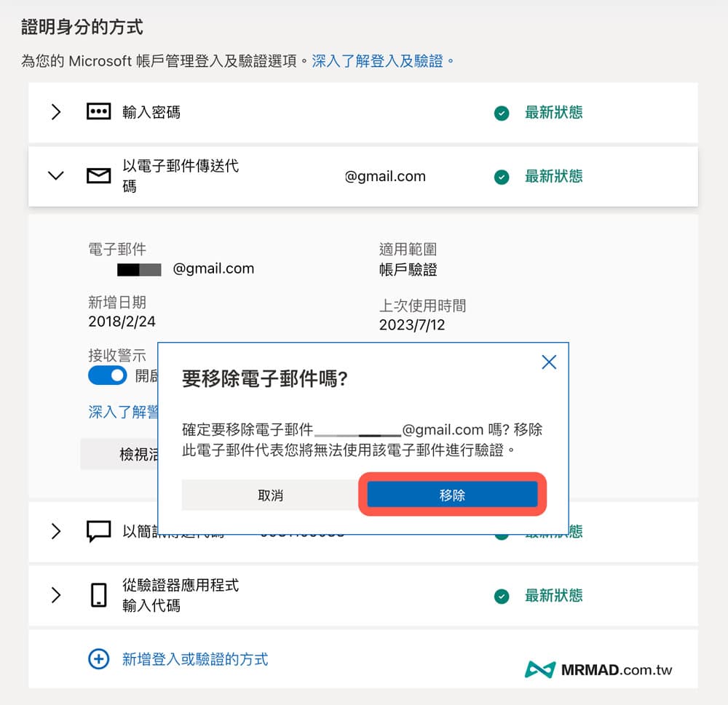Click the password dots icon
Screen dimensions: 728x705
(x=98, y=111)
